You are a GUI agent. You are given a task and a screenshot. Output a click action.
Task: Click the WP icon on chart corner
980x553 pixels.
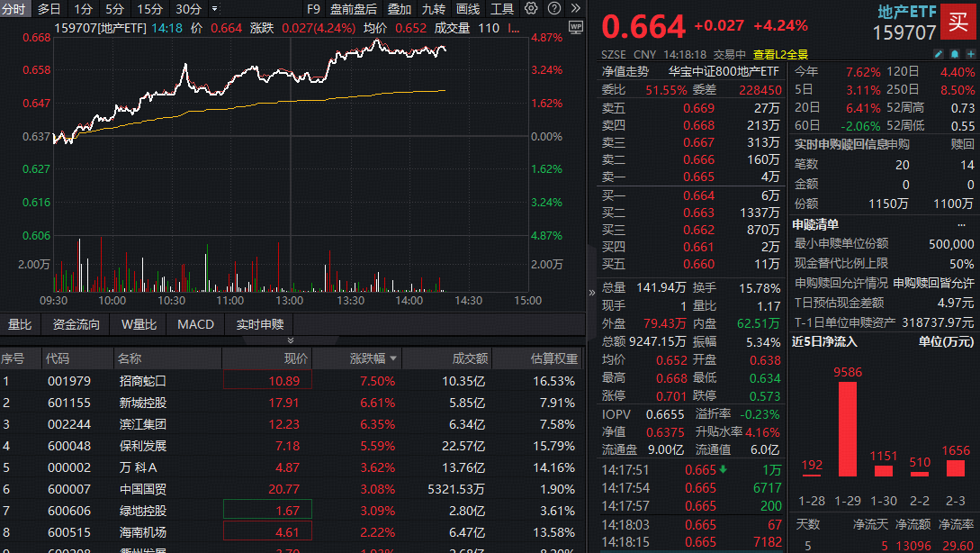pyautogui.click(x=576, y=28)
